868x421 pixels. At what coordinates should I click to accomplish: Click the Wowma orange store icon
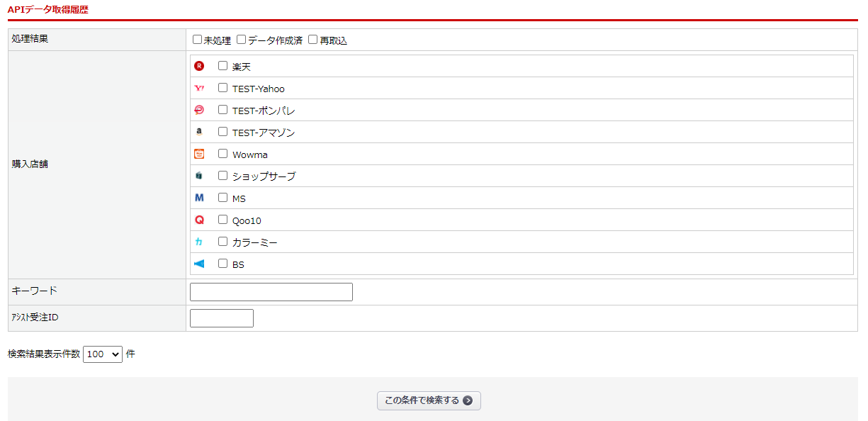tap(199, 154)
